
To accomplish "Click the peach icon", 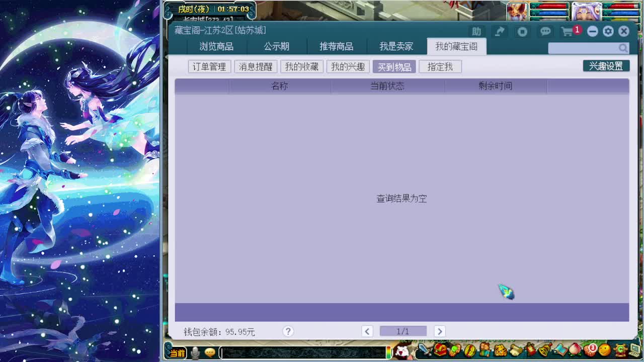I will 575,349.
